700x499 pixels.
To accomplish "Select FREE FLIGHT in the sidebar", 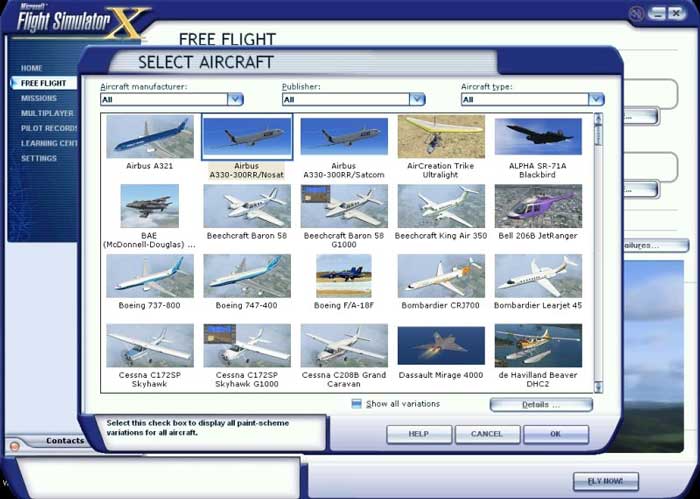I will (x=43, y=83).
